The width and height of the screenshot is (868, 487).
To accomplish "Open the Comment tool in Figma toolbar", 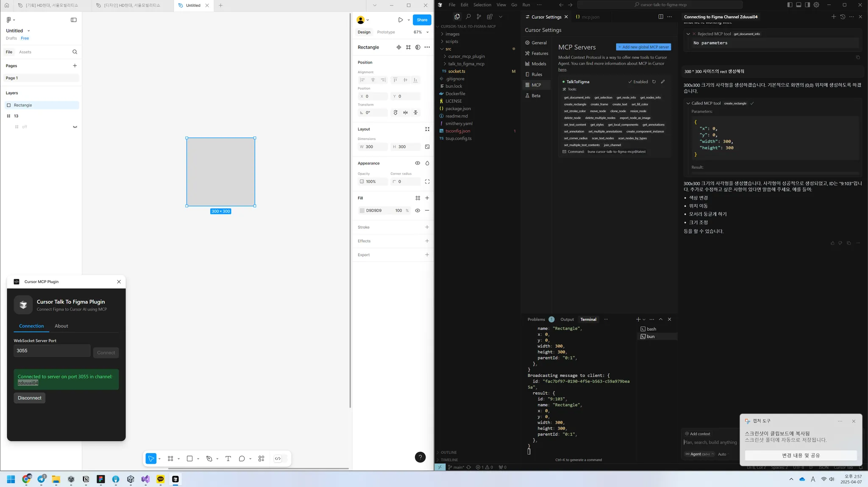I will click(242, 459).
